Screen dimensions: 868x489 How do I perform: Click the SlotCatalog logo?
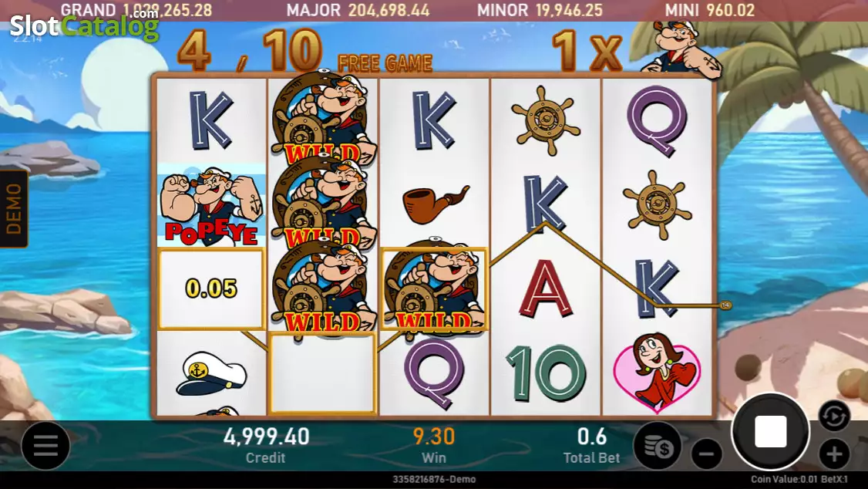tap(84, 25)
